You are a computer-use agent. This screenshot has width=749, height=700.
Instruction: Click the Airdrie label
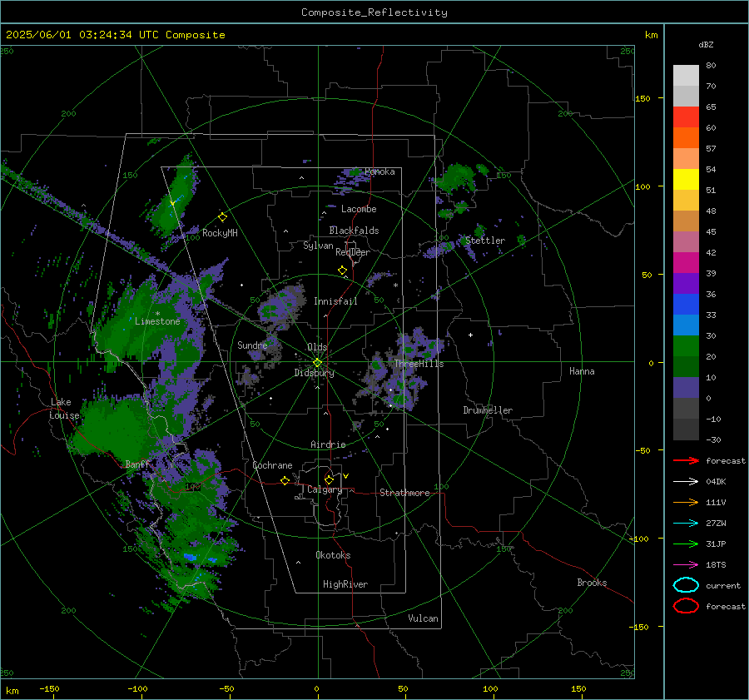click(328, 444)
